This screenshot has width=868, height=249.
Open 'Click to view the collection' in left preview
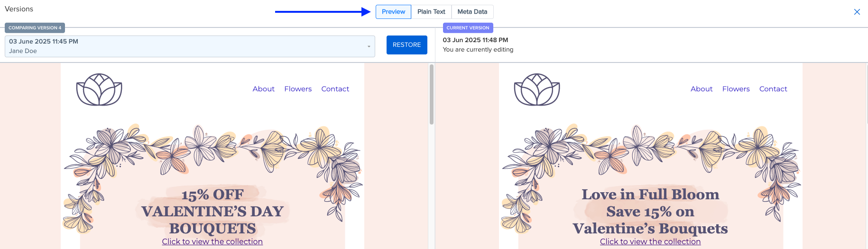point(212,241)
